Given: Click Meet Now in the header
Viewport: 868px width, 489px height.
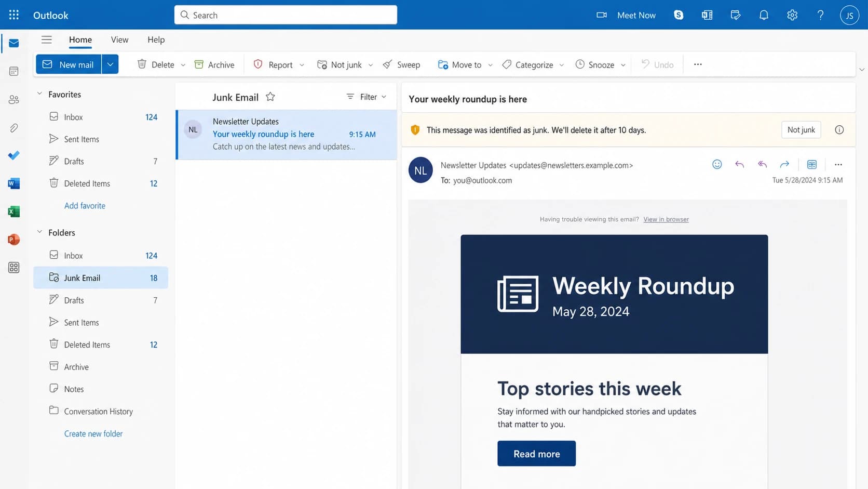Looking at the screenshot, I should point(626,15).
